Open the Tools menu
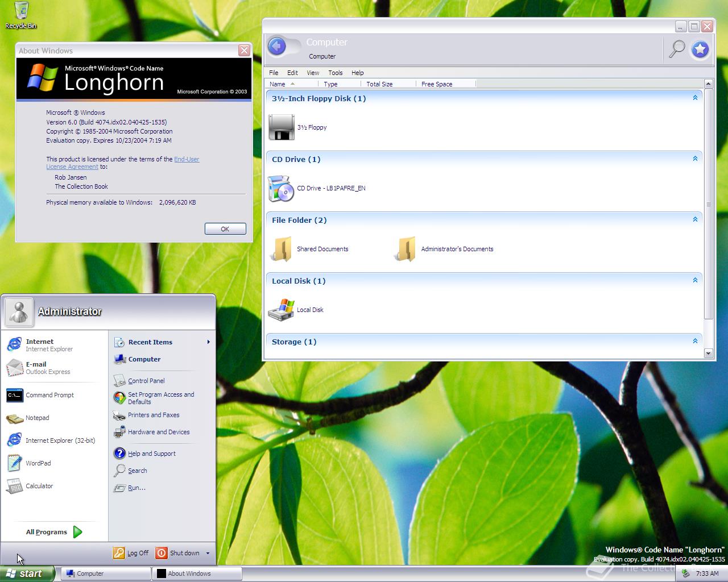728x582 pixels. point(336,73)
